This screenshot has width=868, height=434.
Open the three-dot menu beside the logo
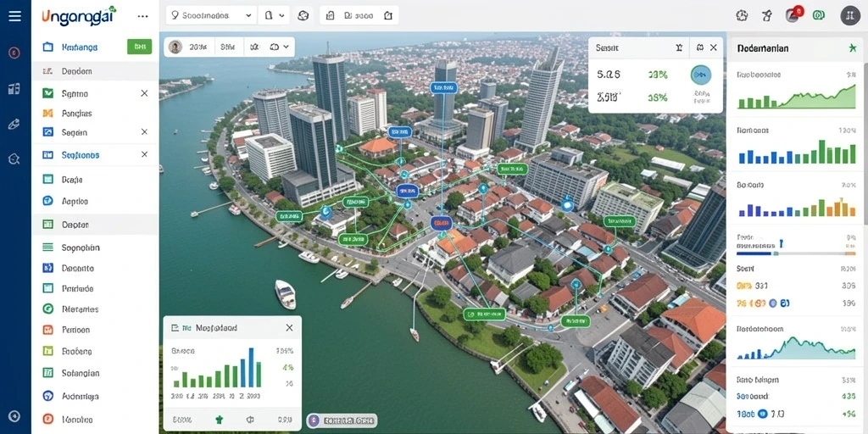click(x=142, y=16)
